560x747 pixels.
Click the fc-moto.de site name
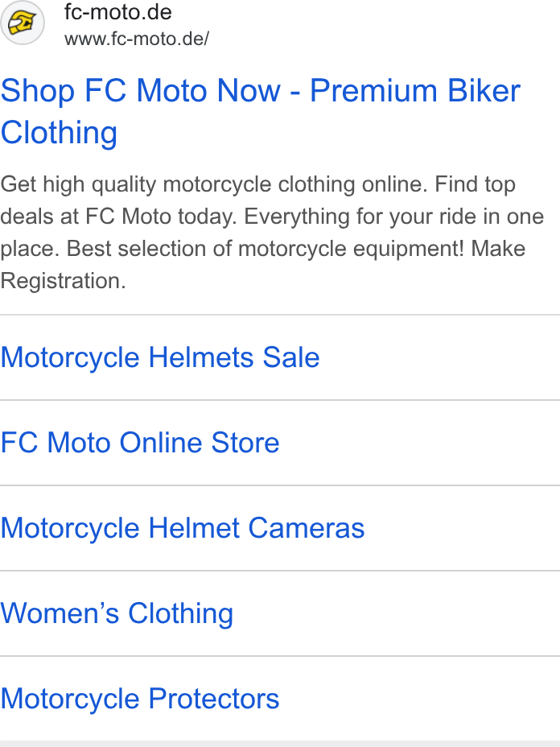[118, 12]
